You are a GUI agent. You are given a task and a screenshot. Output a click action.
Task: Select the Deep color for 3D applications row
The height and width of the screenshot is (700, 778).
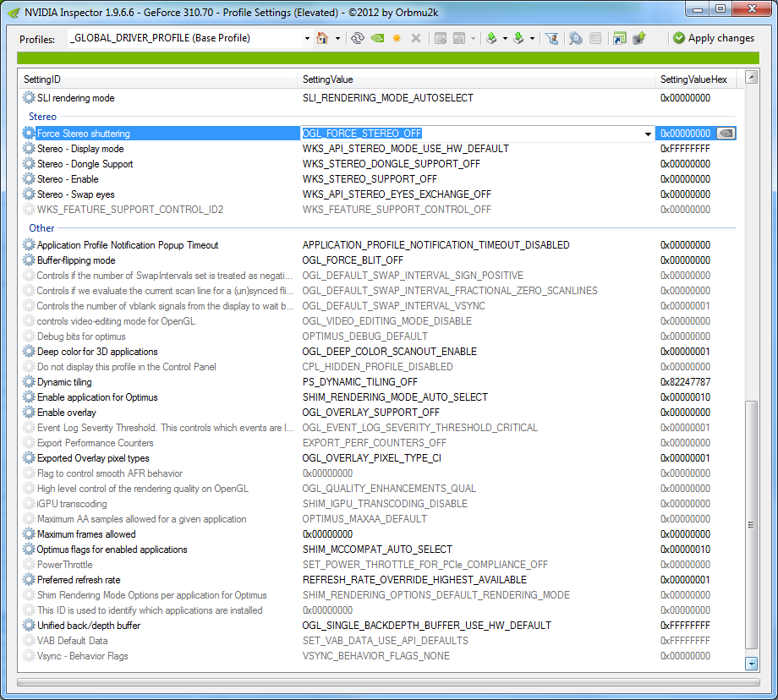pyautogui.click(x=377, y=351)
